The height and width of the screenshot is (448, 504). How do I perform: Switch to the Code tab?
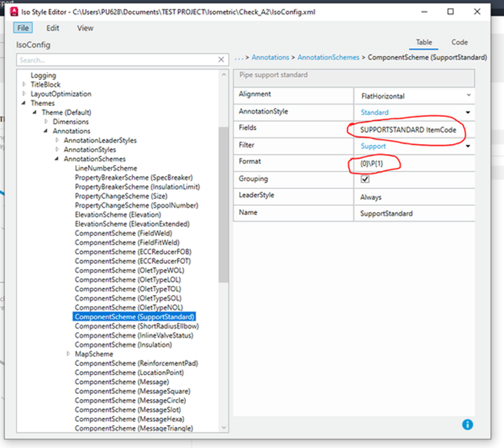click(459, 42)
